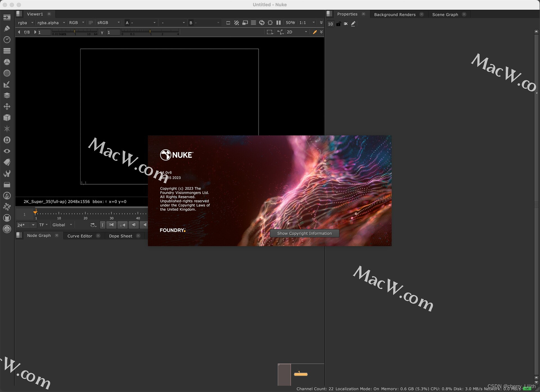Toggle the clipping warning rectangle icon
Viewport: 540px width, 392px height.
tap(228, 23)
